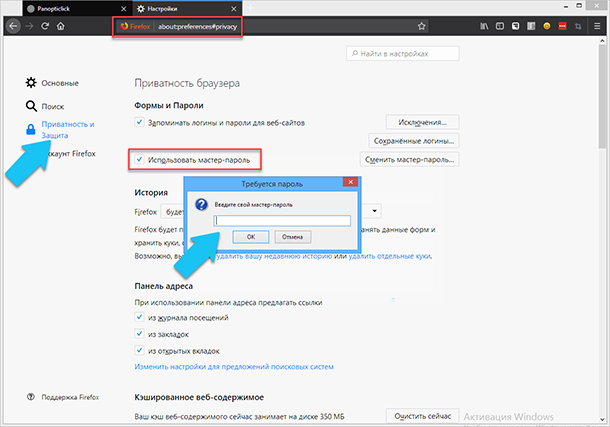610x427 pixels.
Task: Open удалить отдельные куки link
Action: pyautogui.click(x=390, y=256)
